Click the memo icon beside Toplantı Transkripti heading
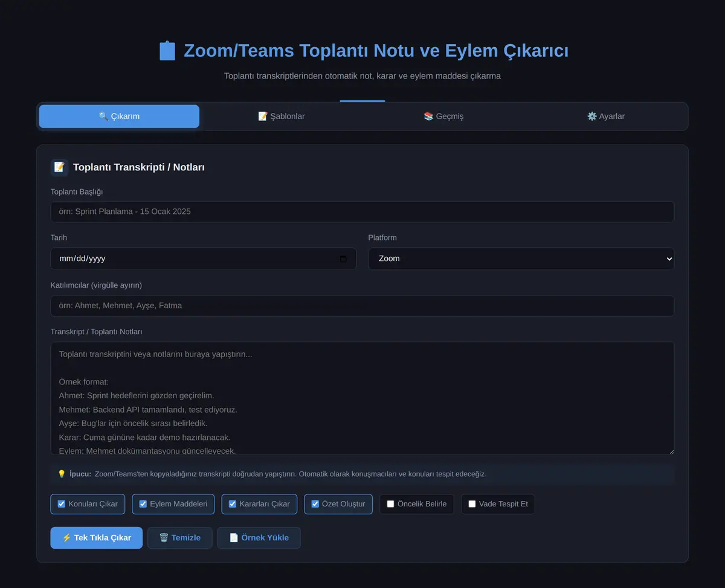725x588 pixels. (59, 167)
